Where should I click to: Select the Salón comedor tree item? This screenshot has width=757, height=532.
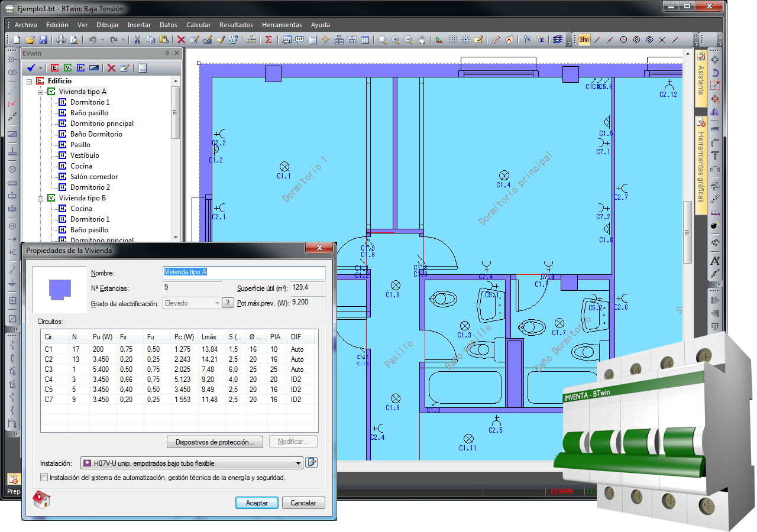pos(94,177)
